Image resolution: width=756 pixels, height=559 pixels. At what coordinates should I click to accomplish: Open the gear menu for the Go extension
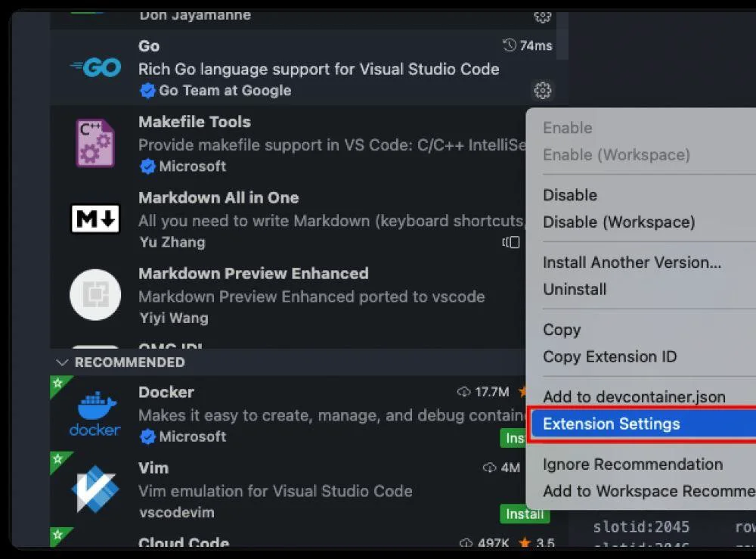click(542, 90)
